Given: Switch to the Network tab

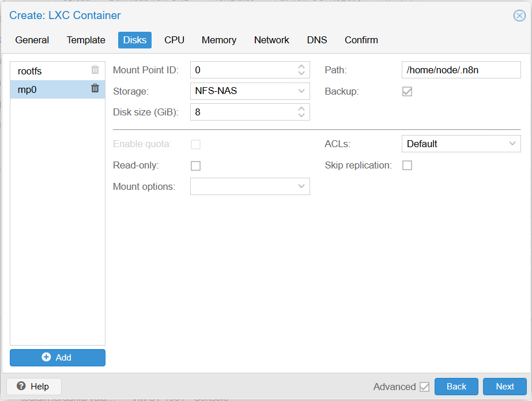Looking at the screenshot, I should (271, 40).
